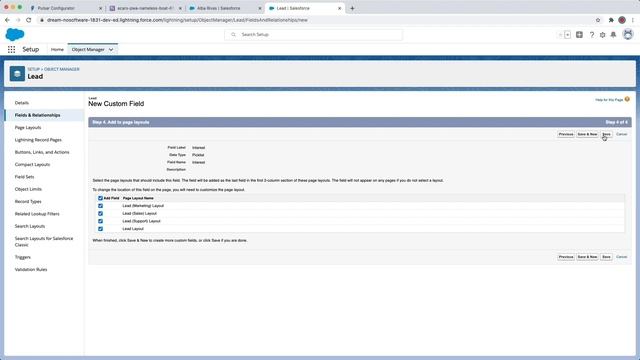Open a new browser tab with the plus icon
Image resolution: width=640 pixels, height=360 pixels.
[352, 8]
